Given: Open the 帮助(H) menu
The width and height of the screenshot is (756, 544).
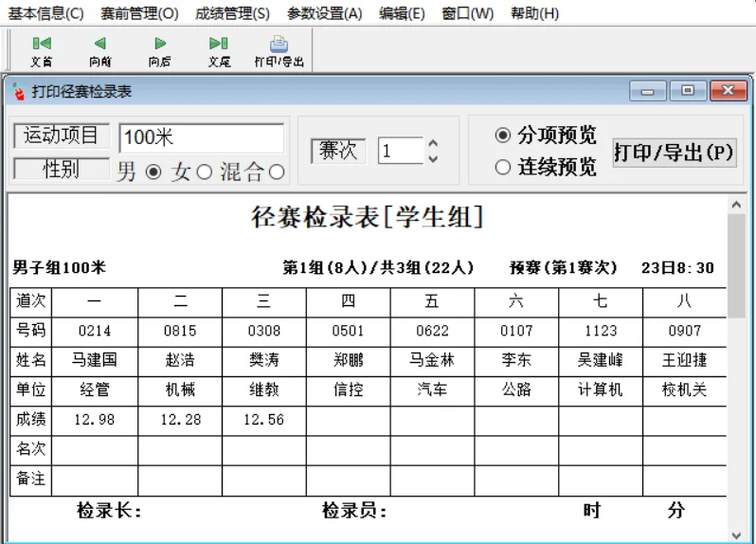Looking at the screenshot, I should pyautogui.click(x=534, y=13).
